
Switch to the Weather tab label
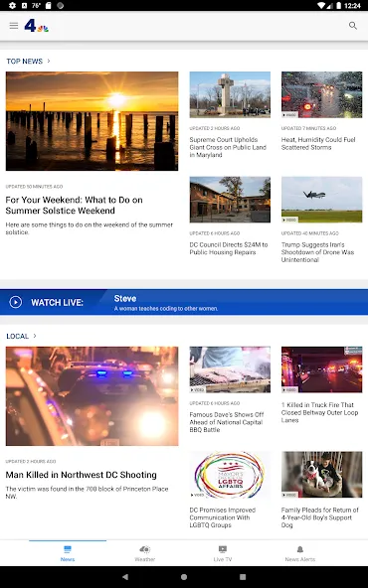145,559
